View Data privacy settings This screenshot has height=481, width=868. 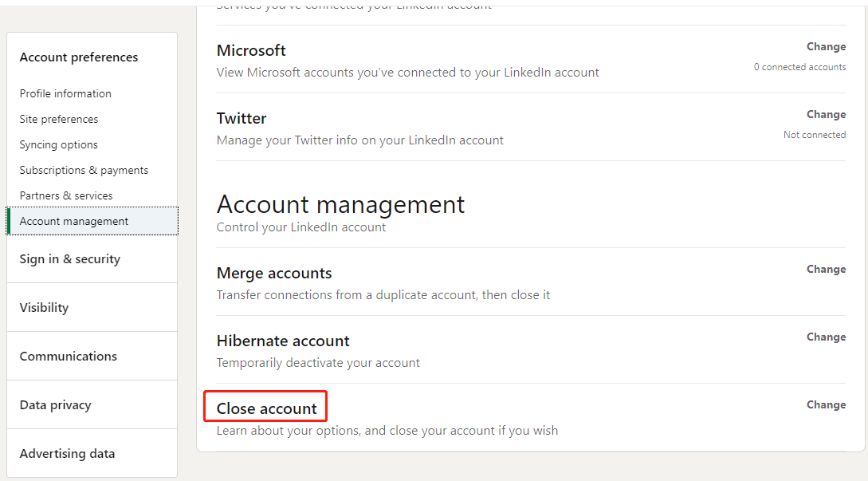tap(55, 404)
